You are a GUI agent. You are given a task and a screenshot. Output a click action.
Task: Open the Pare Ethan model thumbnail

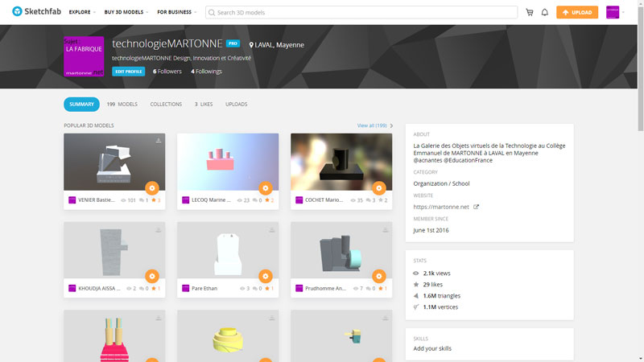click(228, 250)
